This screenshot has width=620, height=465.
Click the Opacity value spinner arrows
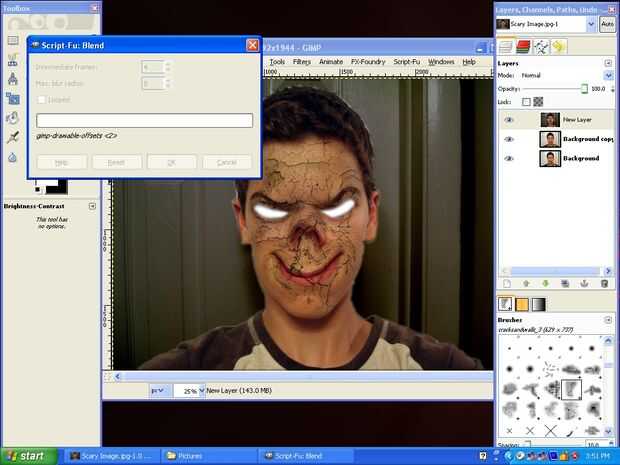612,89
